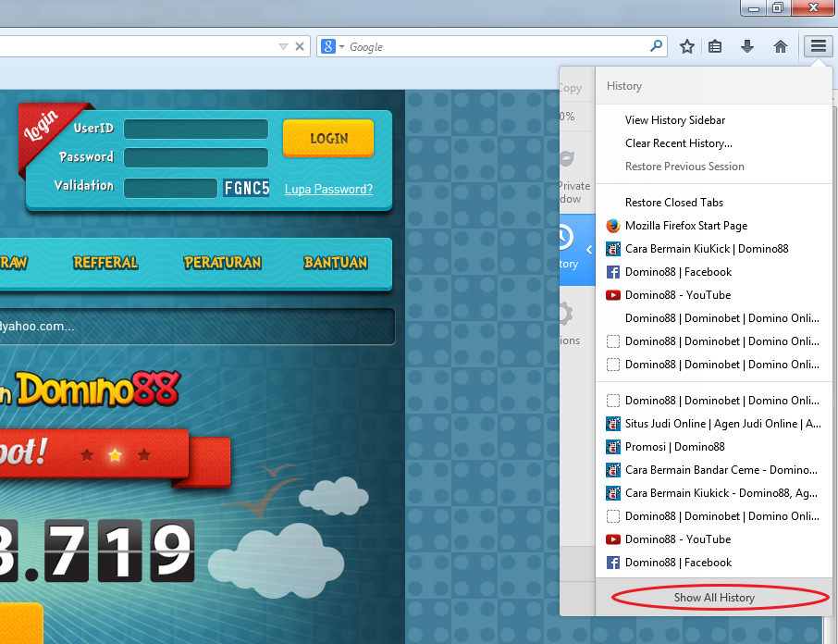Go to the home page icon
This screenshot has width=838, height=644.
781,46
